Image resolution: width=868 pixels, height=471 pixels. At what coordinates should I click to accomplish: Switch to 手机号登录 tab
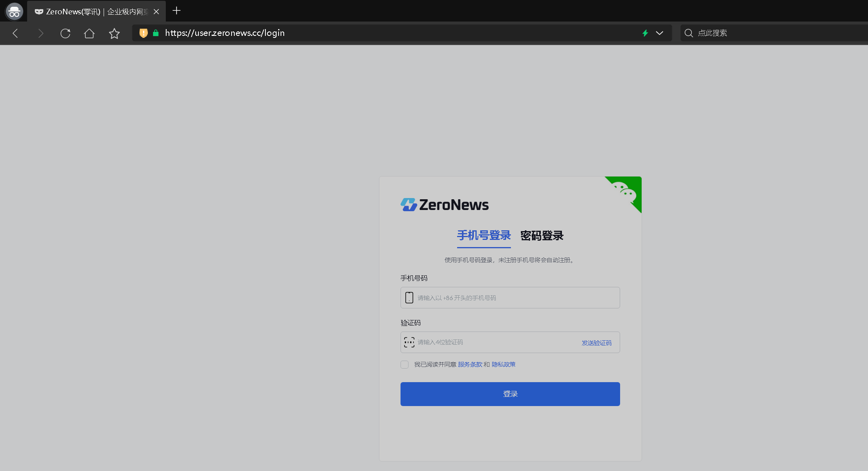click(x=484, y=235)
